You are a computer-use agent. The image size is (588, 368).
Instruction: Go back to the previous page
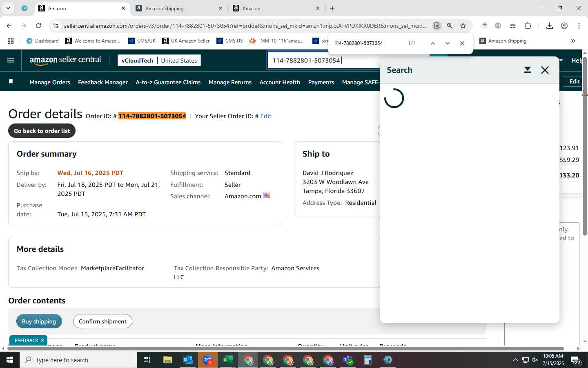[9, 26]
